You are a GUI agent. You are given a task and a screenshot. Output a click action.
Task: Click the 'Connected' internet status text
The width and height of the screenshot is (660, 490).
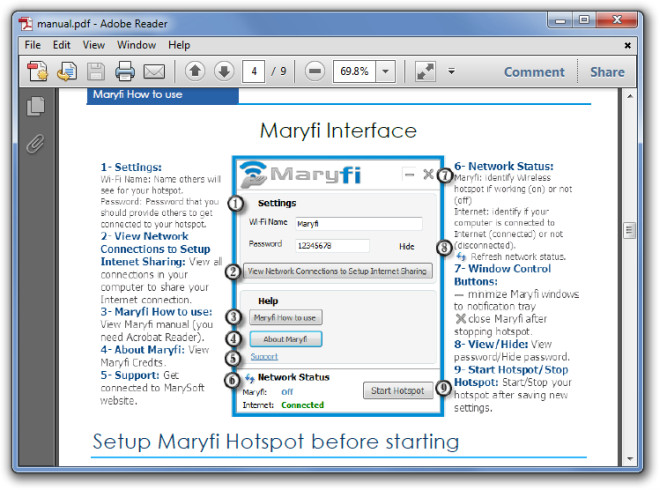click(x=302, y=405)
